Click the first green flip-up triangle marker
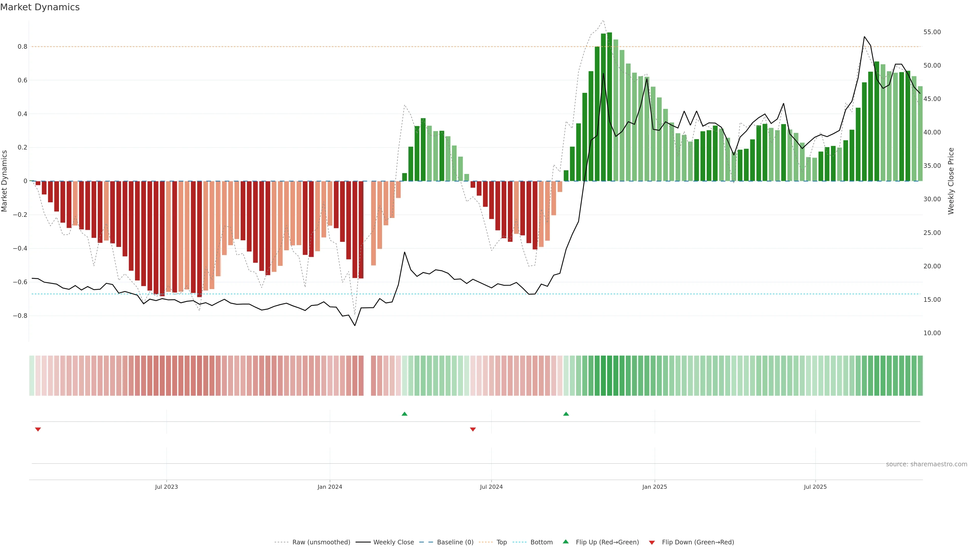The height and width of the screenshot is (551, 980). click(405, 414)
